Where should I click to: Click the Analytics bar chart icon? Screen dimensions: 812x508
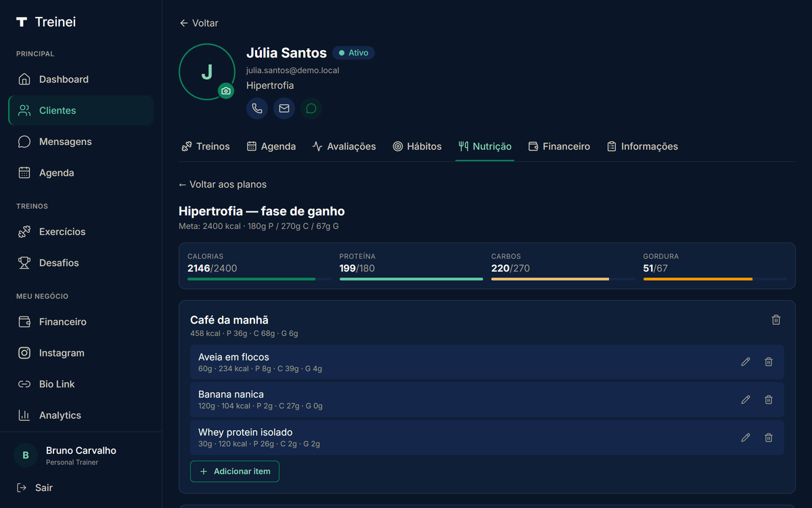tap(24, 415)
